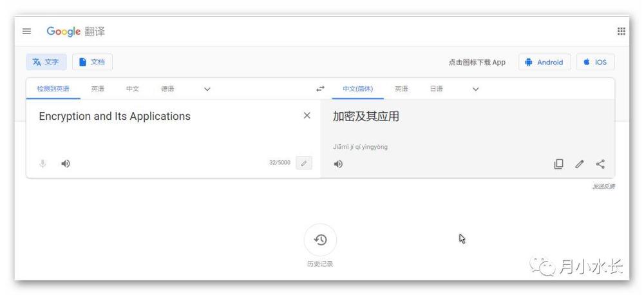The image size is (644, 295).
Task: Listen to the source text audio
Action: pyautogui.click(x=65, y=164)
